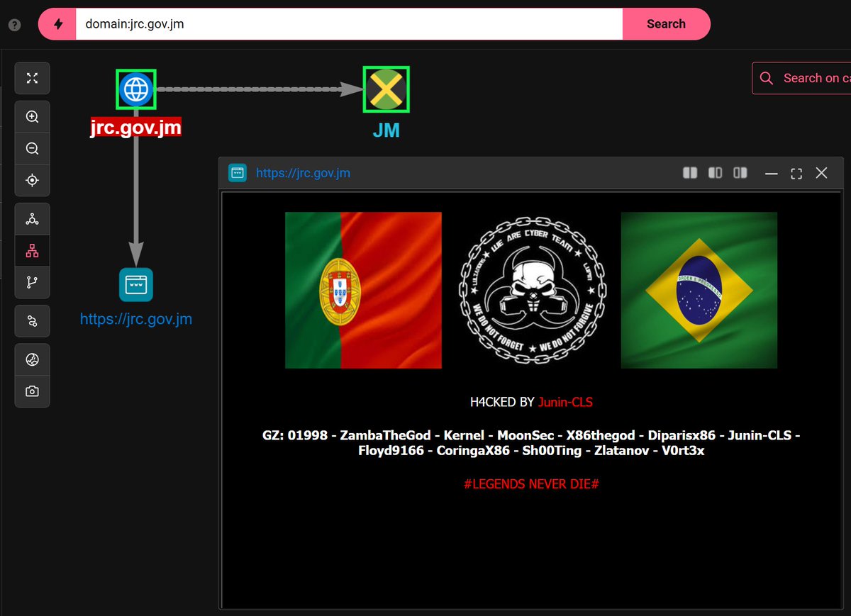This screenshot has height=616, width=851.
Task: Click the Floyd9166 - CoringaX86 credits line
Action: click(x=531, y=451)
